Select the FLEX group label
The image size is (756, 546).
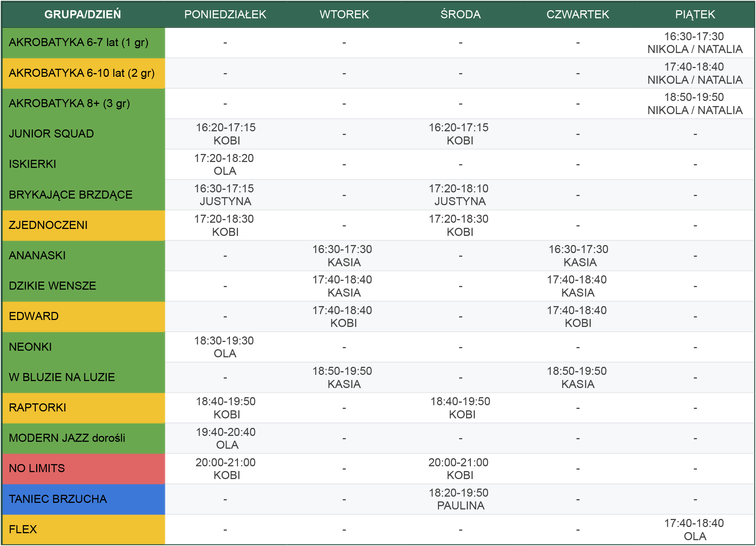pos(84,529)
